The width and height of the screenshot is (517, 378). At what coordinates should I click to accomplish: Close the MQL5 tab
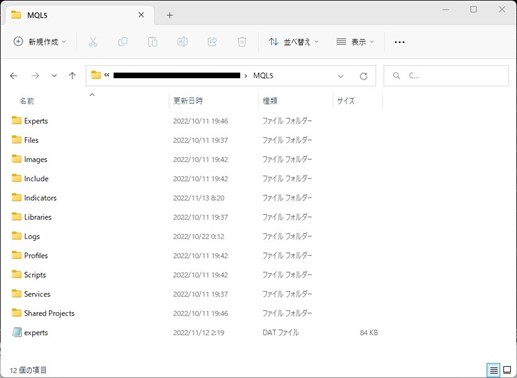141,15
